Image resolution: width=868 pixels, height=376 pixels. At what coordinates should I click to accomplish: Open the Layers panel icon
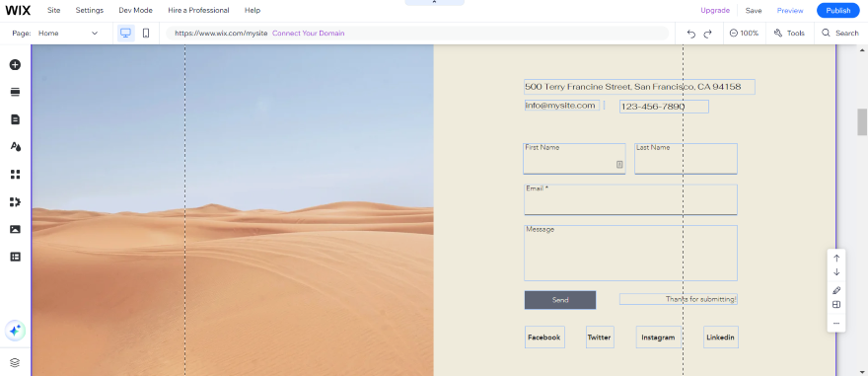(x=15, y=363)
